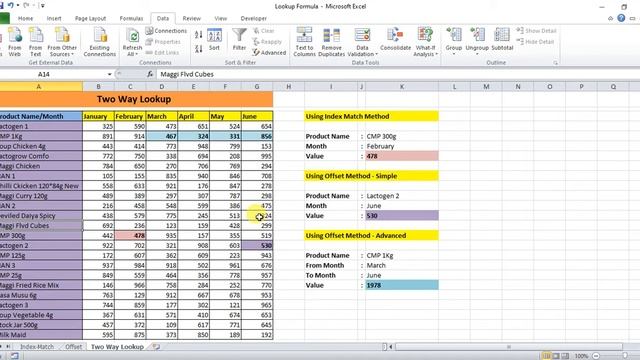Open the Outline dialog launcher
Screen dimensions: 640x360
[556, 63]
